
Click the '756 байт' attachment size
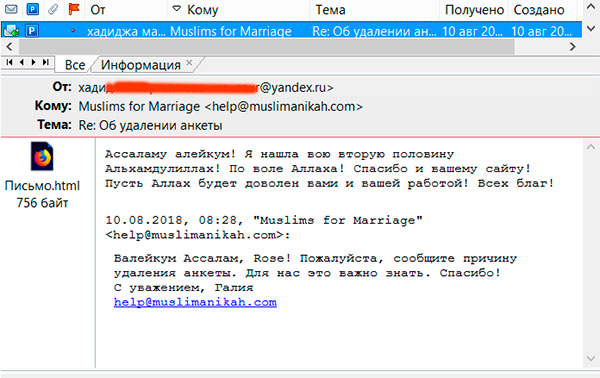pos(42,203)
